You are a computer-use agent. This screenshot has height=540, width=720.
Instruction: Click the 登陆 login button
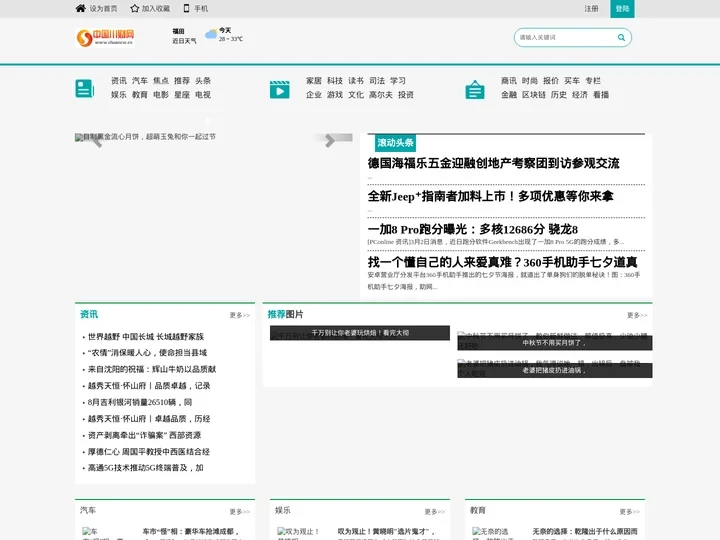[622, 9]
